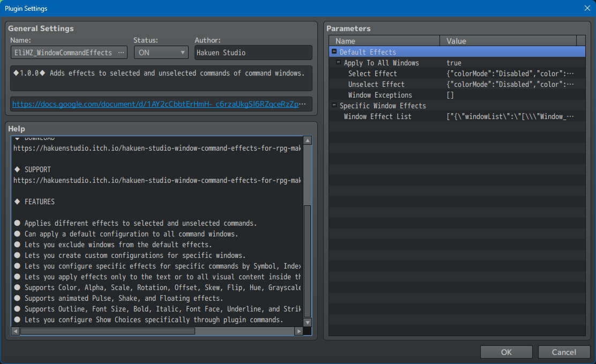Select the Select Effect parameter row
The height and width of the screenshot is (364, 596).
coord(457,73)
